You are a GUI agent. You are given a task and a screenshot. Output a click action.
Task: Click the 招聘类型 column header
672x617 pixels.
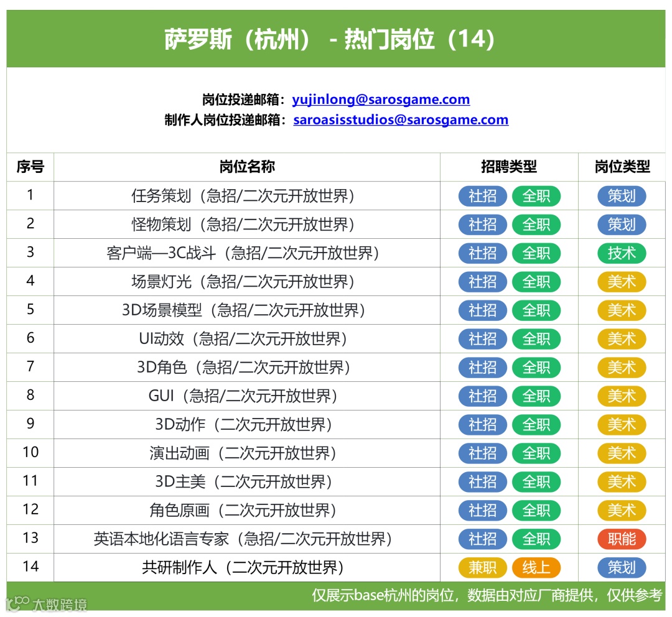pyautogui.click(x=509, y=167)
